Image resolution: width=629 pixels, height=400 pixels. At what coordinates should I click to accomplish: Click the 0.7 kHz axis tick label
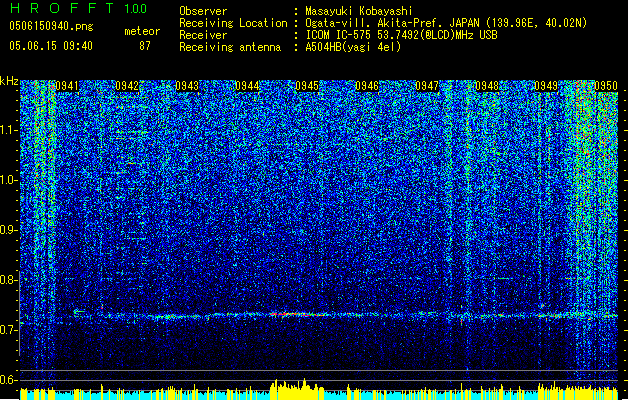pyautogui.click(x=8, y=330)
